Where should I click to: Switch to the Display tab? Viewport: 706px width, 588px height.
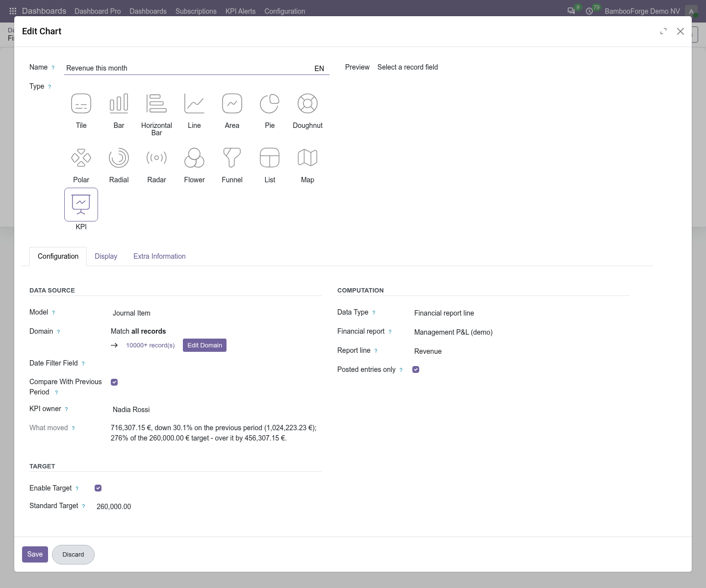click(x=106, y=256)
